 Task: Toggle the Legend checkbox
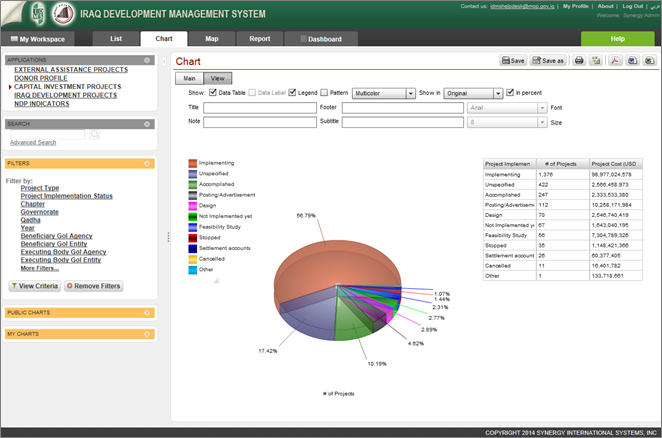coord(292,92)
